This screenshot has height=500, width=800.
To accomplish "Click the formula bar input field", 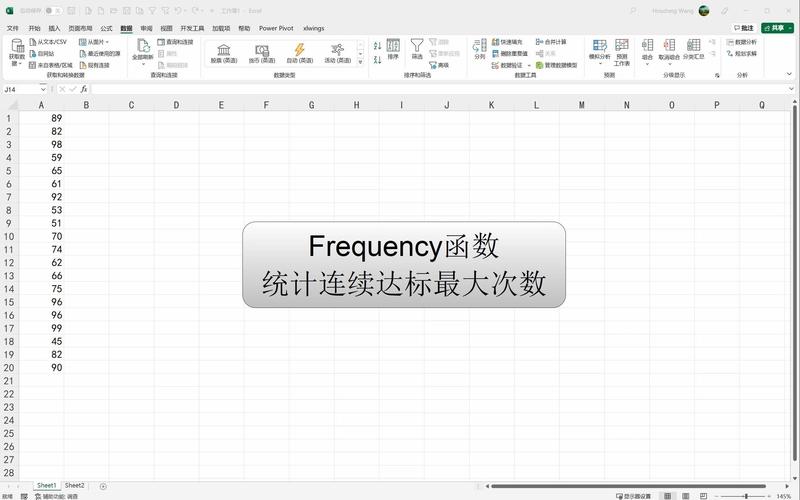I will tap(439, 89).
